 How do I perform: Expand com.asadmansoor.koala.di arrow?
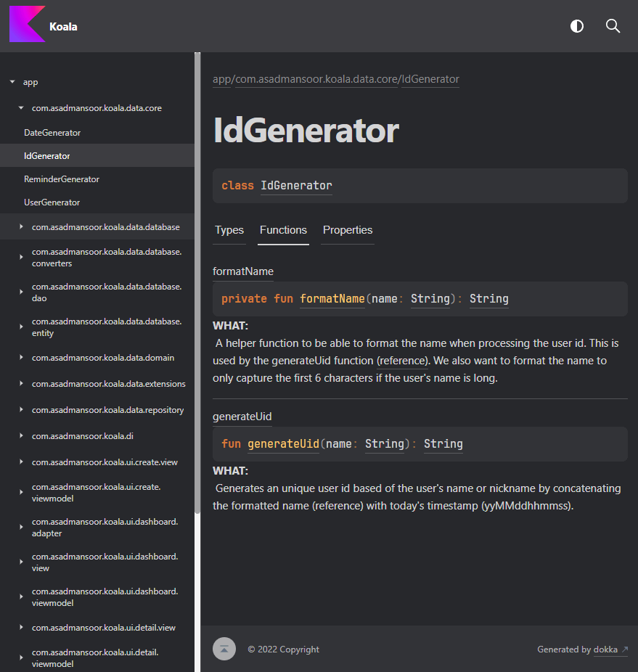[x=21, y=435]
